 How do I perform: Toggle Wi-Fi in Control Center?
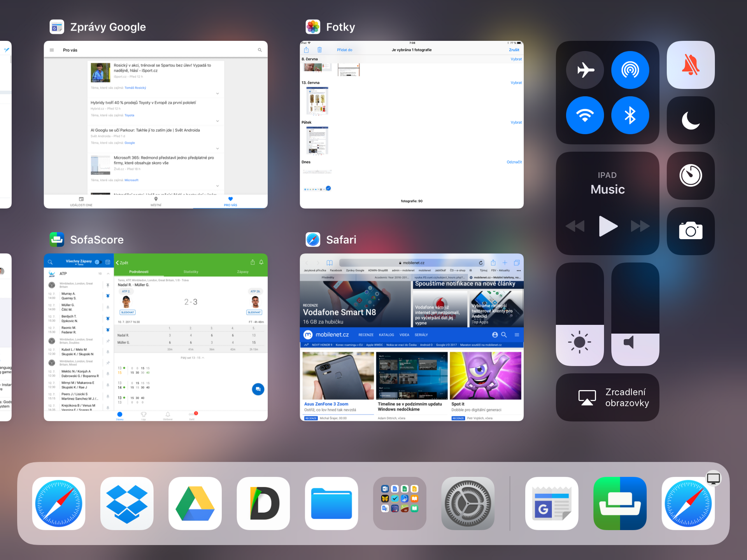(585, 115)
